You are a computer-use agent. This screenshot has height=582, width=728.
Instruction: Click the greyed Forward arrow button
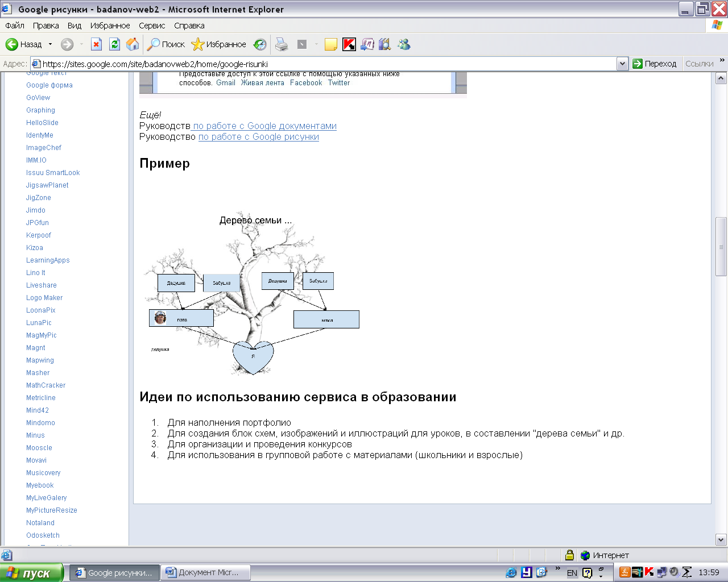tap(67, 44)
